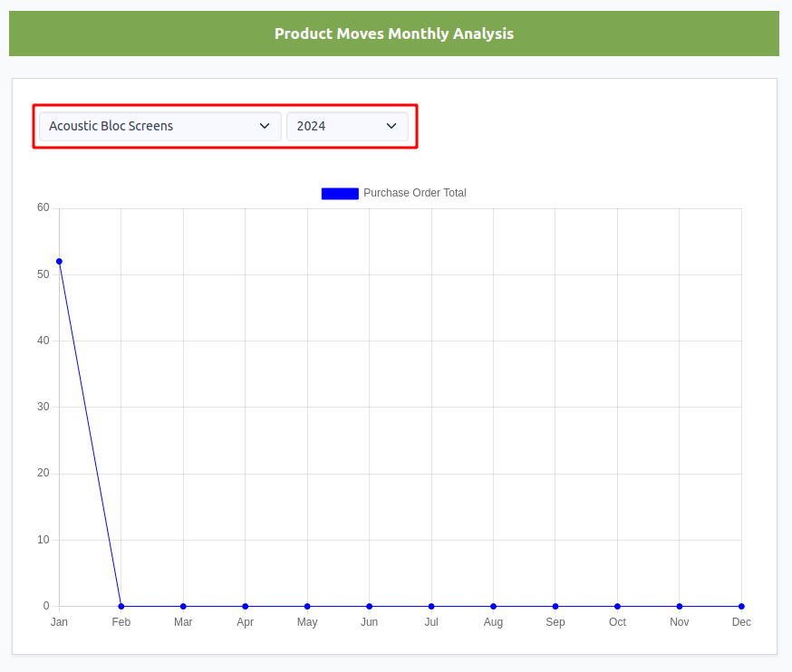The width and height of the screenshot is (792, 672).
Task: Click the December data point on the chart
Action: 741,607
